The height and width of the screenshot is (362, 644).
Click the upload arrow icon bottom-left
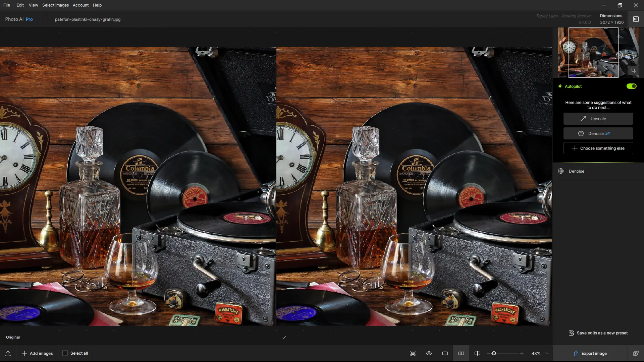click(x=8, y=353)
